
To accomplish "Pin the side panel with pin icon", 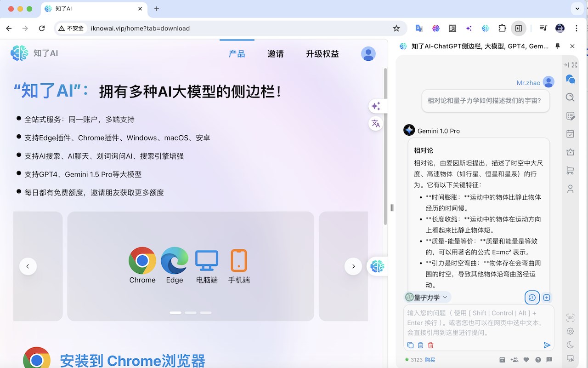I will 558,46.
